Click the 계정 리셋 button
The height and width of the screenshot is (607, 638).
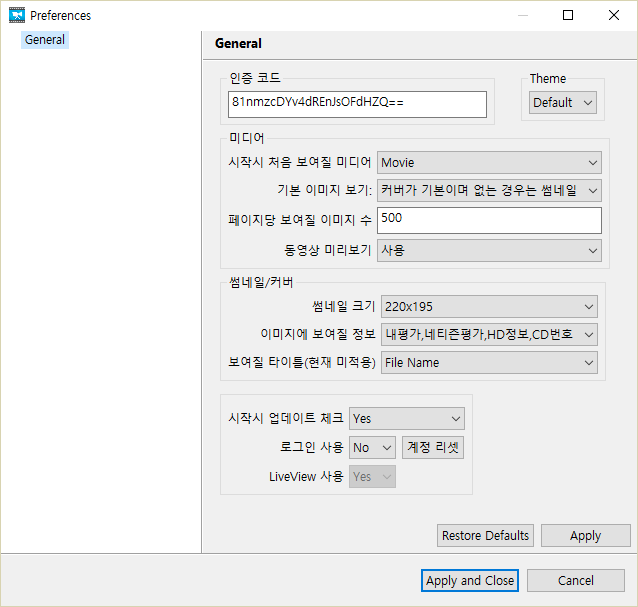[433, 448]
